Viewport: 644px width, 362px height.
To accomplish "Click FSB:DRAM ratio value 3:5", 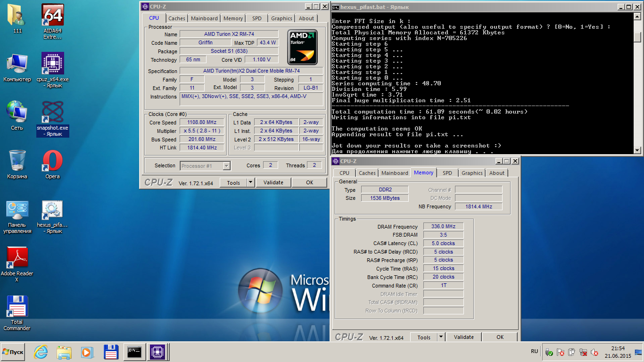I will pyautogui.click(x=443, y=235).
